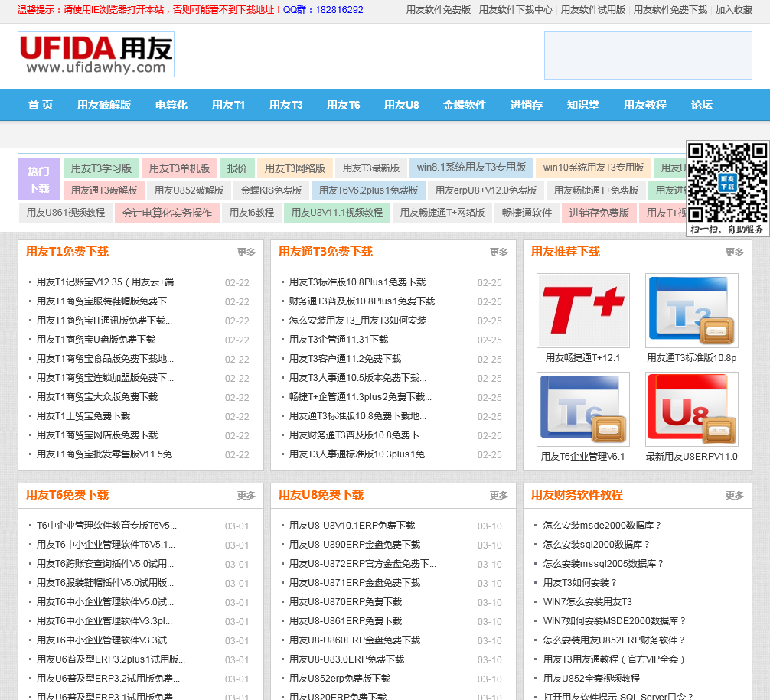Click 用友T3 in the navigation bar
Viewport: 770px width, 700px height.
click(x=285, y=105)
